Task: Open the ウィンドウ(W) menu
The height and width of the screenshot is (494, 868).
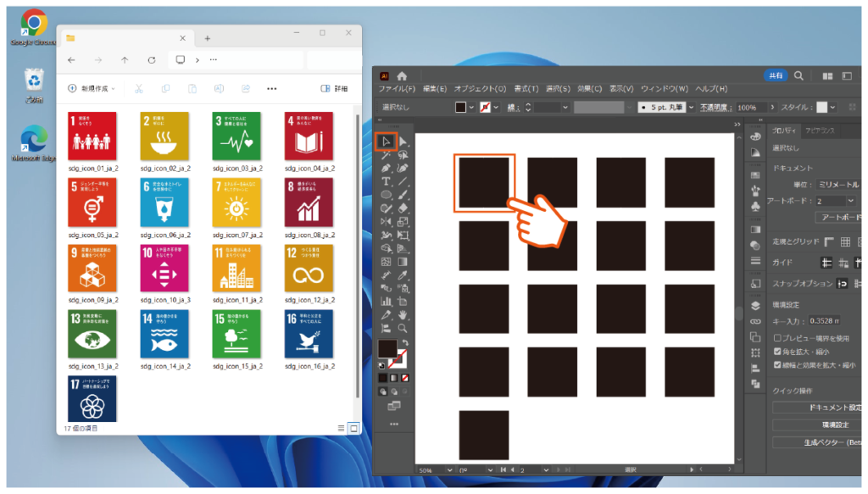Action: click(665, 89)
